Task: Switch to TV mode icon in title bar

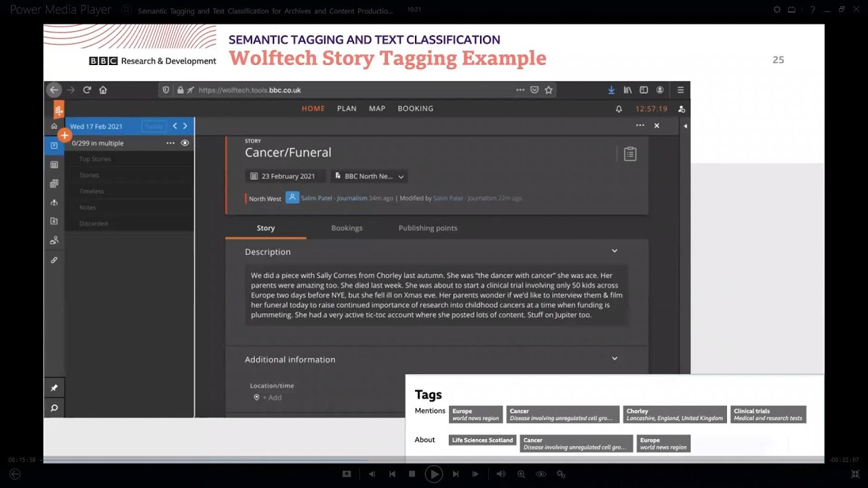Action: point(791,9)
